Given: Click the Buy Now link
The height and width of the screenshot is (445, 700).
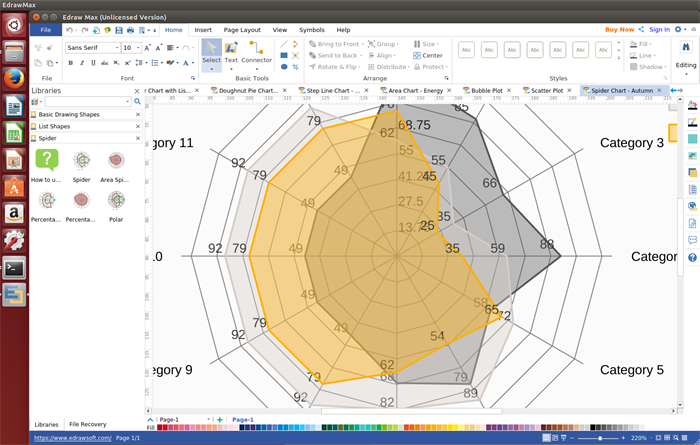Looking at the screenshot, I should (x=619, y=30).
